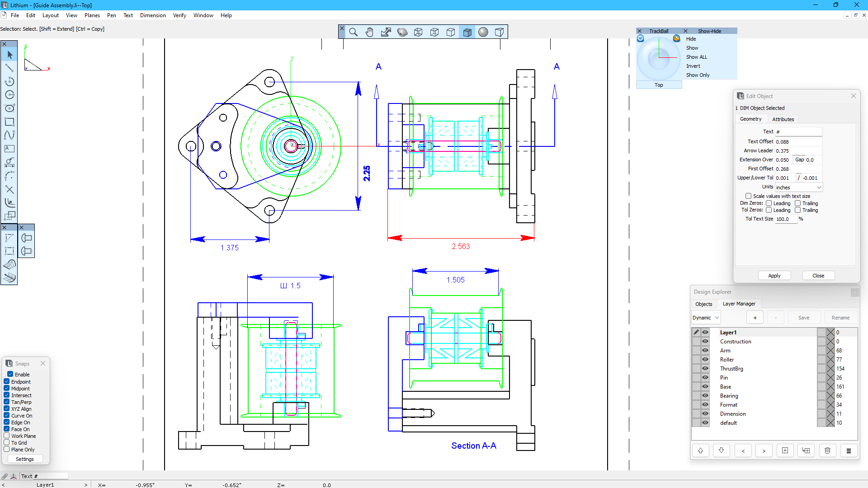
Task: Select the Arc tool in toolbar
Action: [9, 82]
